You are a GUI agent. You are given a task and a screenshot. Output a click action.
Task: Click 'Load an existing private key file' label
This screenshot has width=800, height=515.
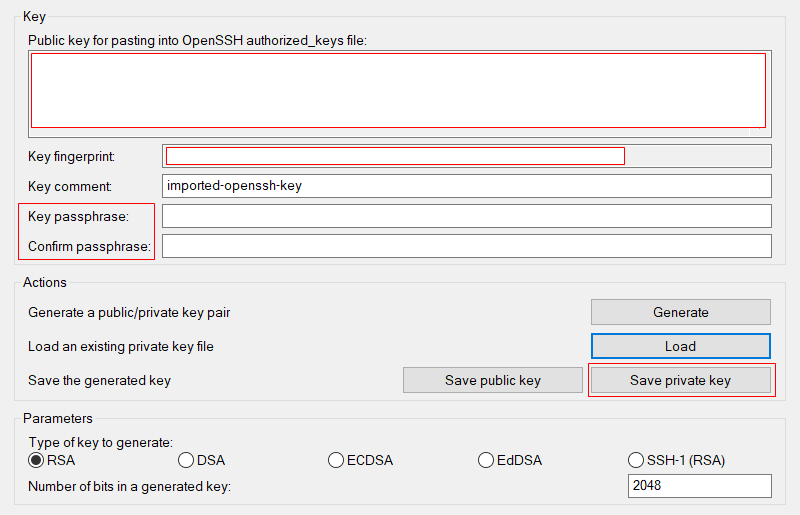click(121, 347)
